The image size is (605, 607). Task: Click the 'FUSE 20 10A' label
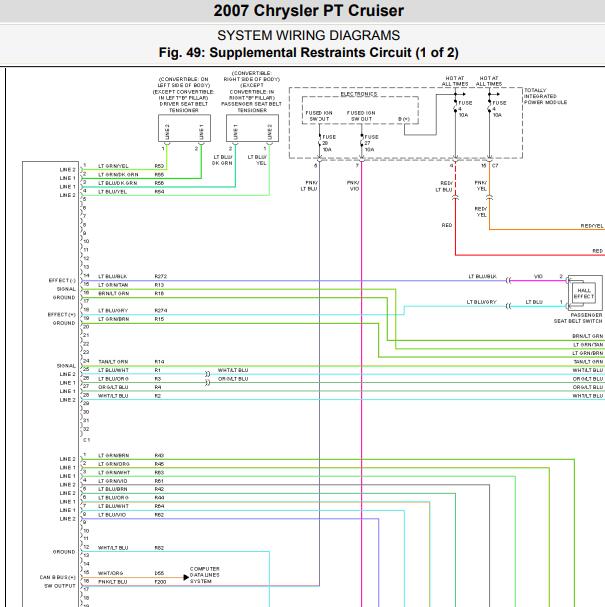[328, 143]
